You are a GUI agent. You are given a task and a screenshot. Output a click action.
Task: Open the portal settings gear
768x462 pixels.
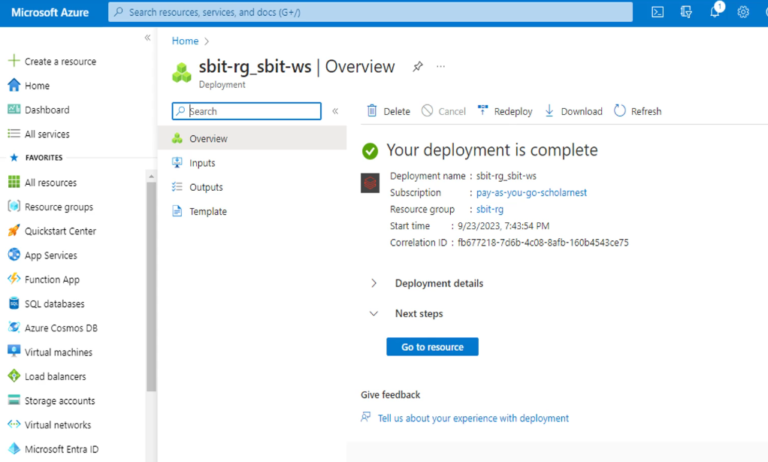pos(743,12)
